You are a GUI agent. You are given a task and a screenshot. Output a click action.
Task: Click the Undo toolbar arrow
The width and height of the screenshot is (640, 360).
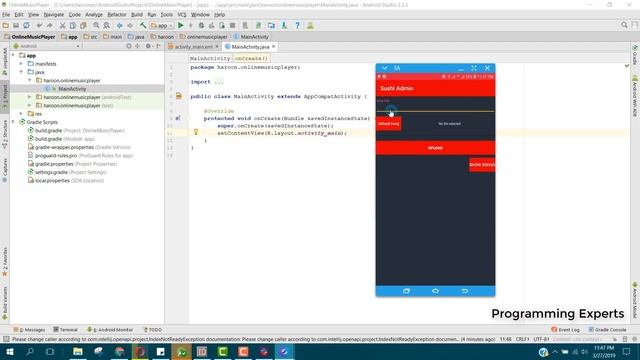[x=39, y=25]
